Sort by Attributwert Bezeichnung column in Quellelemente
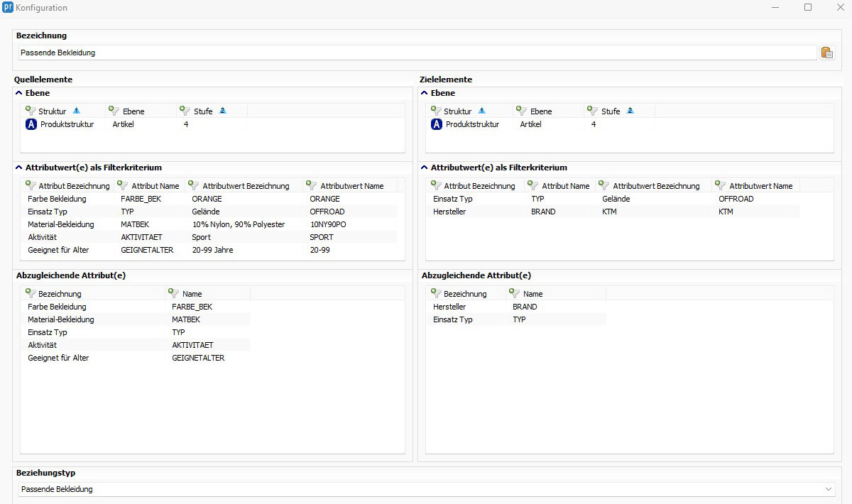 (246, 186)
